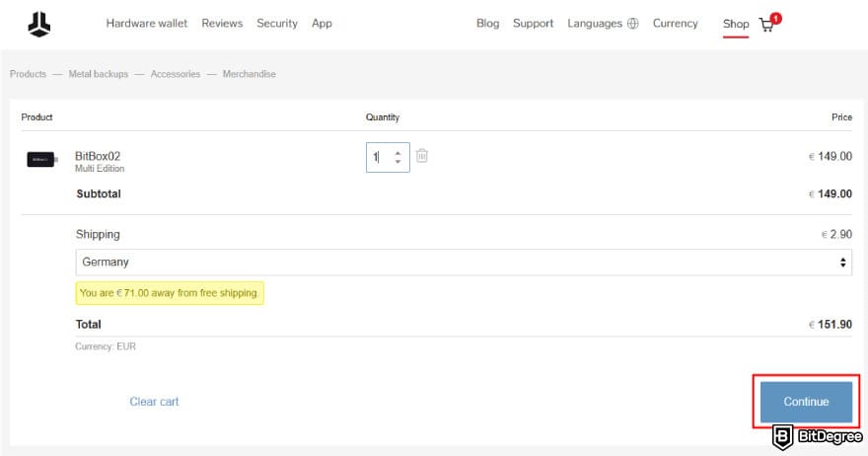Decrease quantity with the down arrow

point(398,161)
